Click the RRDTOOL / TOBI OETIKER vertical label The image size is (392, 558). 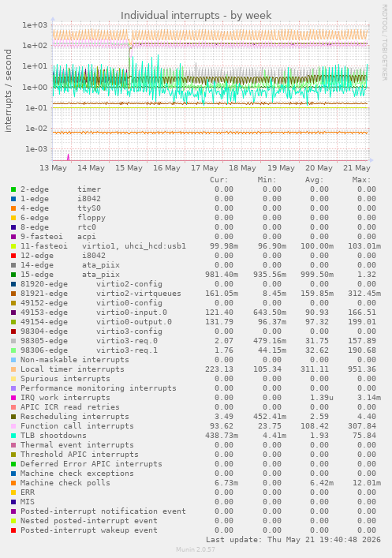tap(385, 43)
